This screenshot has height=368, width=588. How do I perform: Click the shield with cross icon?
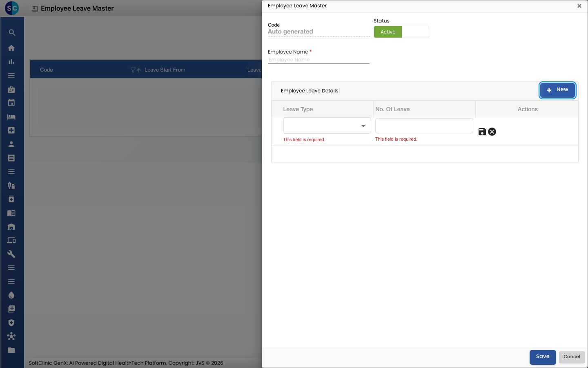[11, 323]
